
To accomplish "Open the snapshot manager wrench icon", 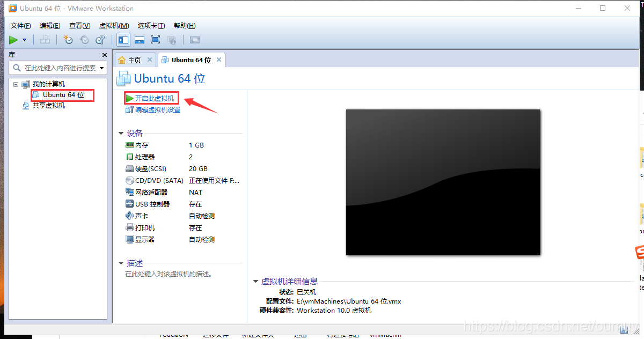I will click(100, 40).
